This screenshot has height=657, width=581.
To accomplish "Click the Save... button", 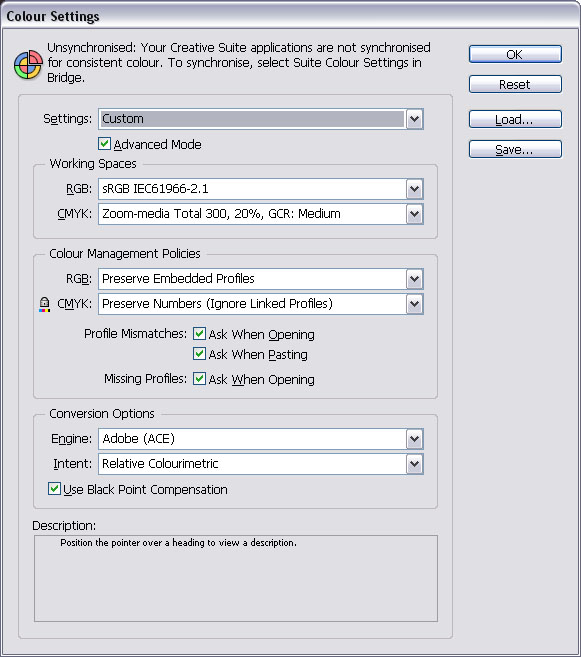I will [515, 150].
